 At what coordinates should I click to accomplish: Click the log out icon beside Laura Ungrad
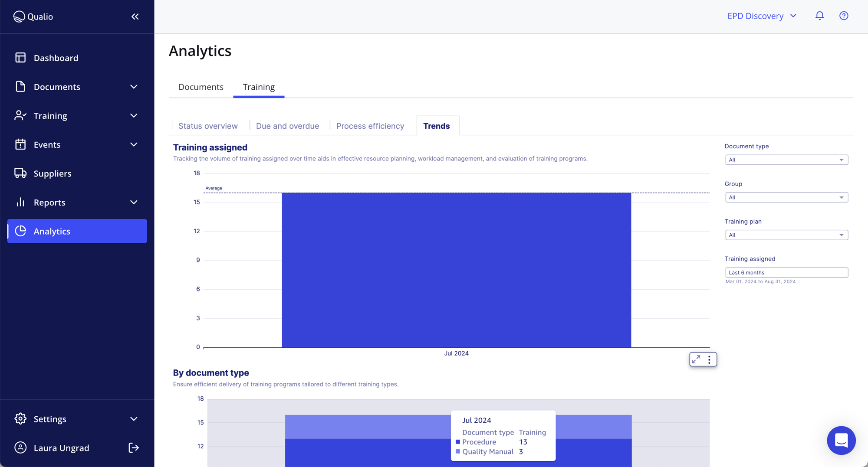tap(133, 447)
